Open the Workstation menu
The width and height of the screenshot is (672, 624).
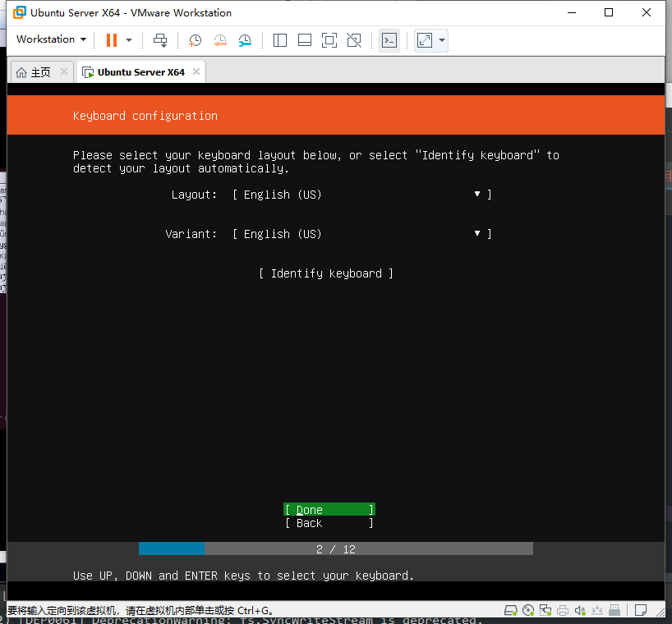pyautogui.click(x=52, y=39)
